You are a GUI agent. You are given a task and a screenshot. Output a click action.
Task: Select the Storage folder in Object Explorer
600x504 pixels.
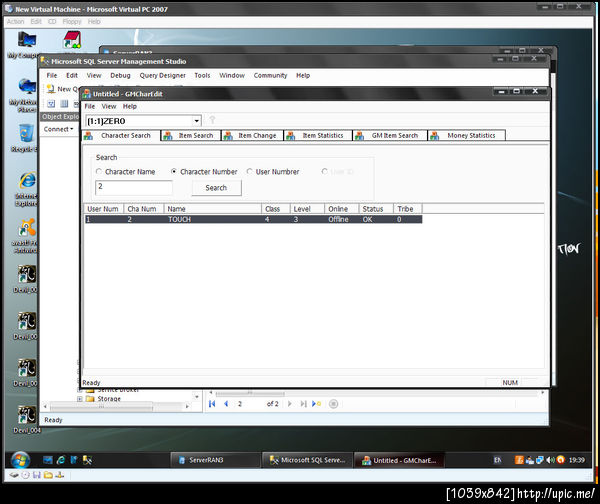click(109, 399)
